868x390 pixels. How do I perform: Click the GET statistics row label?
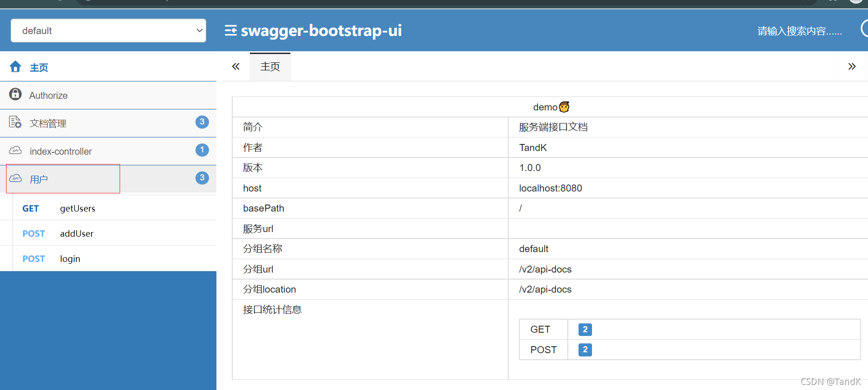click(540, 329)
